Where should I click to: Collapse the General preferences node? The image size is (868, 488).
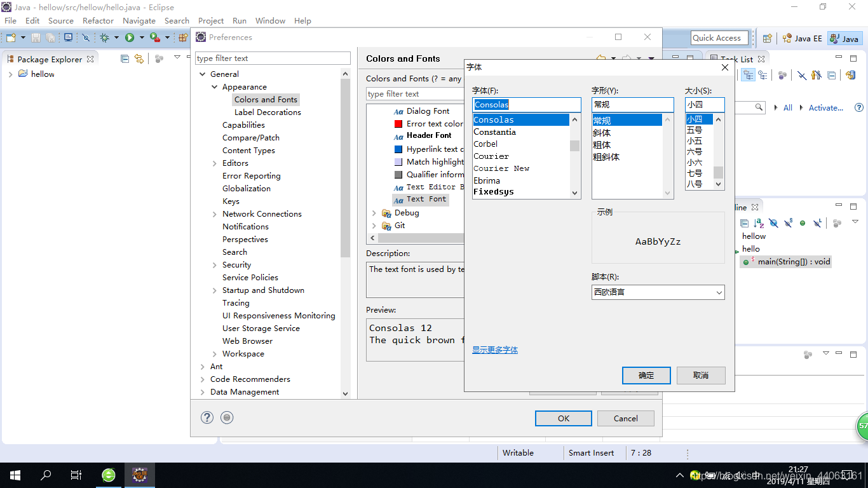[x=203, y=74]
